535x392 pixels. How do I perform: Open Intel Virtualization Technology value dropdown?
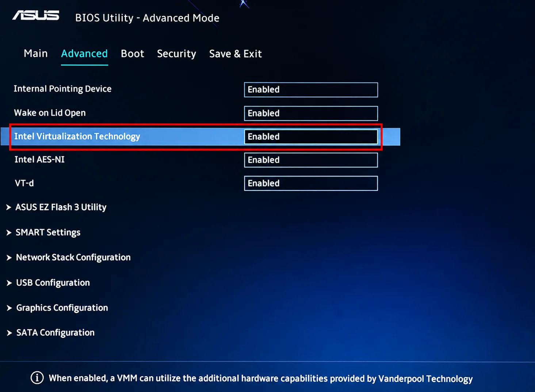(x=311, y=137)
